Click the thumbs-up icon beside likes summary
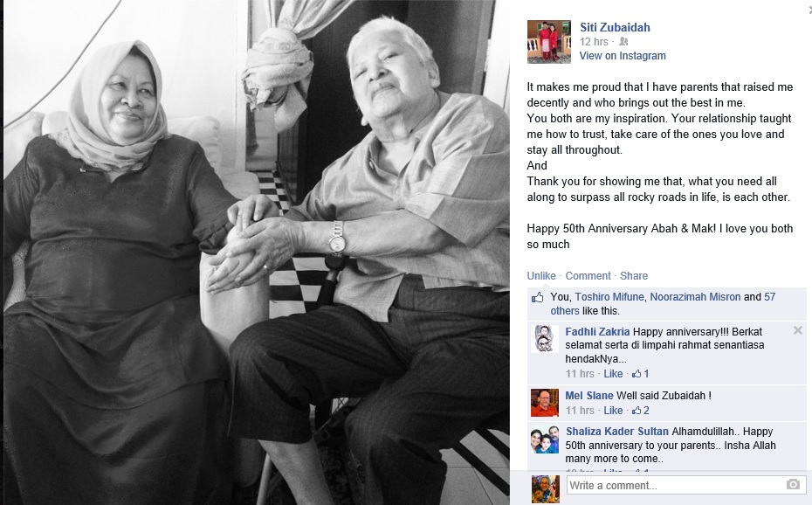Viewport: 812px width, 505px height. 538,297
